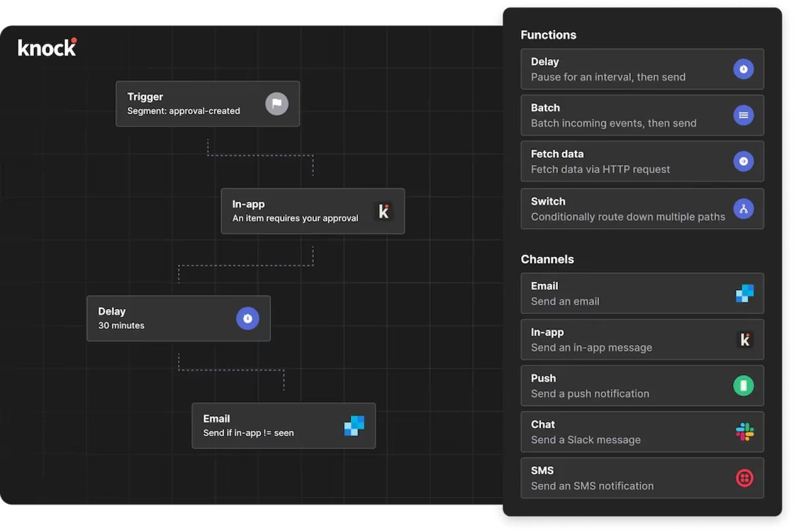The height and width of the screenshot is (532, 794).
Task: Open the '30 minutes' Delay step
Action: click(121, 325)
